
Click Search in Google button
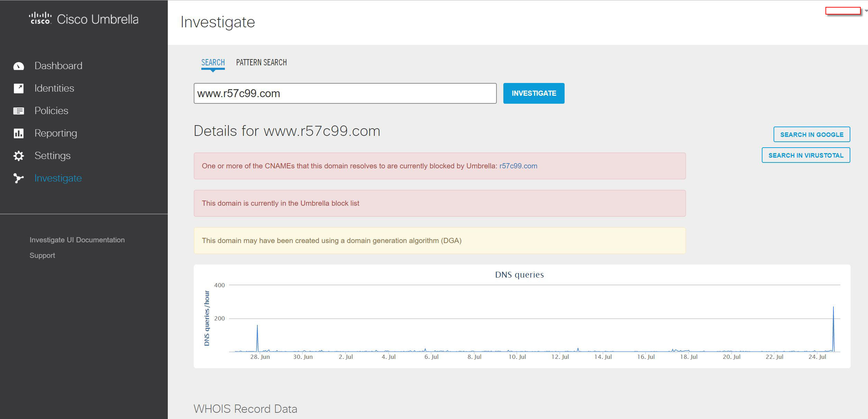[x=812, y=134]
